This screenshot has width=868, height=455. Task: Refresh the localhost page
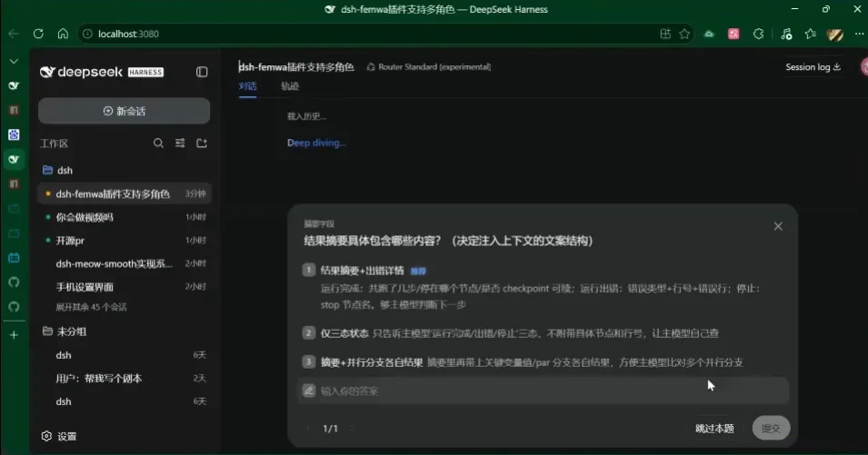tap(38, 34)
